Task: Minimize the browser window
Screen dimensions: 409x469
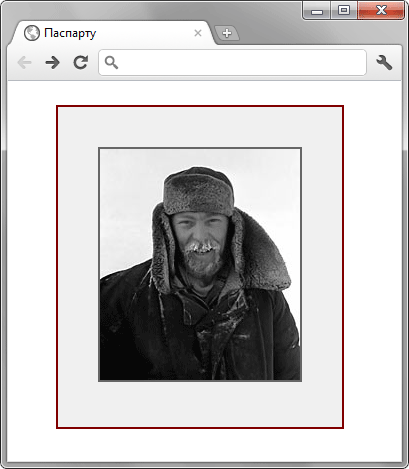Action: point(317,11)
